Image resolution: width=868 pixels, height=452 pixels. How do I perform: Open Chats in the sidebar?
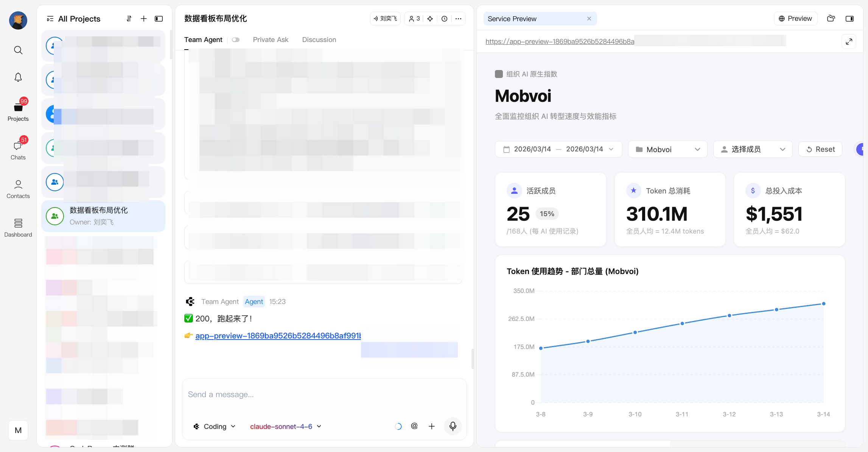pyautogui.click(x=18, y=149)
